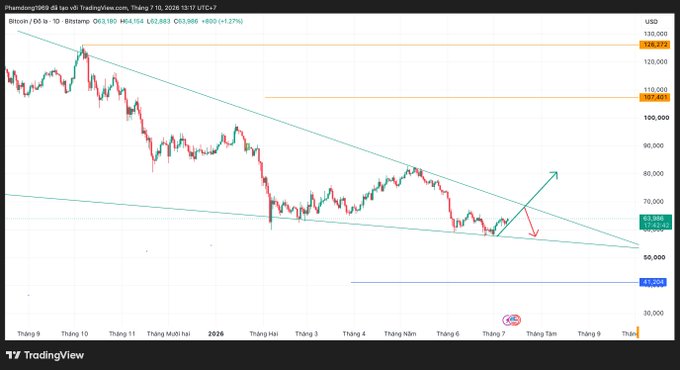Click the 30,000 price axis label
Viewport: 680px width, 370px height.
(653, 313)
